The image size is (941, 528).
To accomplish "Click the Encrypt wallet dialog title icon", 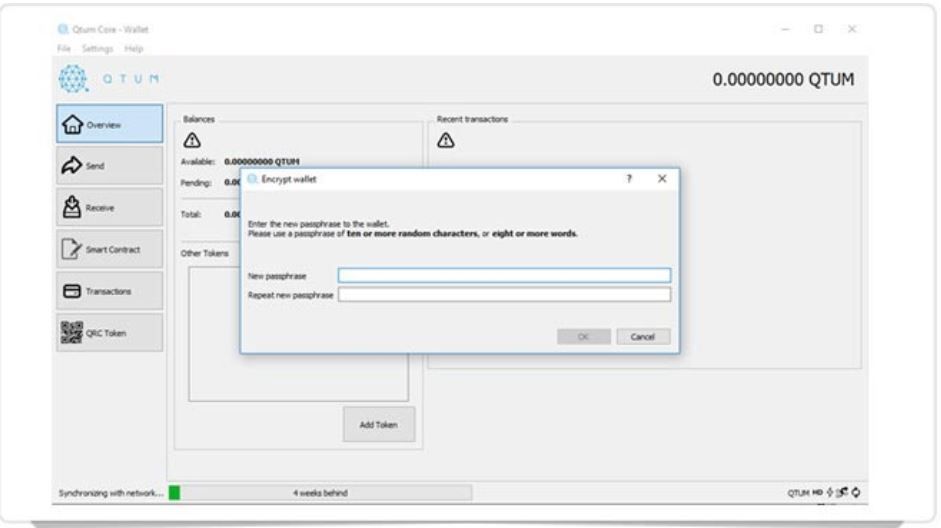I will 253,179.
